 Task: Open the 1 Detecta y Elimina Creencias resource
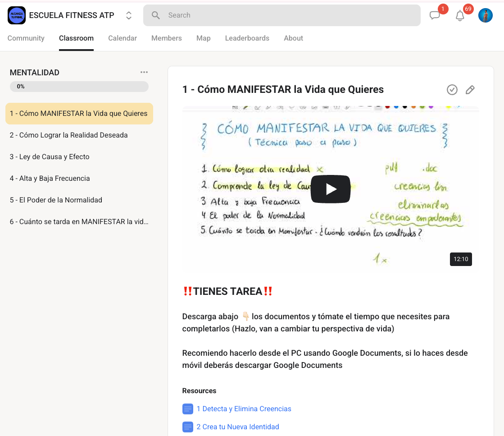[x=244, y=408]
